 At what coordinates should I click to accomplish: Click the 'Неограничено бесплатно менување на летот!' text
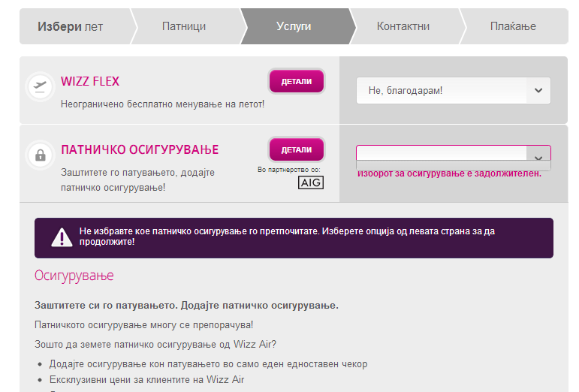pos(162,104)
